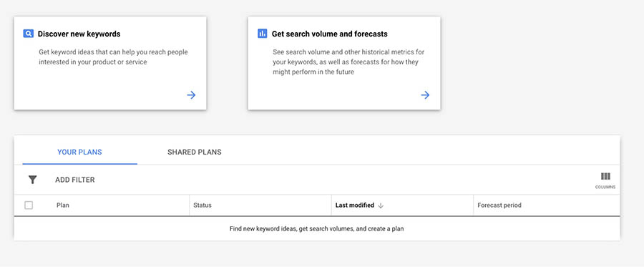Switch to the Your Plans tab
644x267 pixels.
click(79, 152)
